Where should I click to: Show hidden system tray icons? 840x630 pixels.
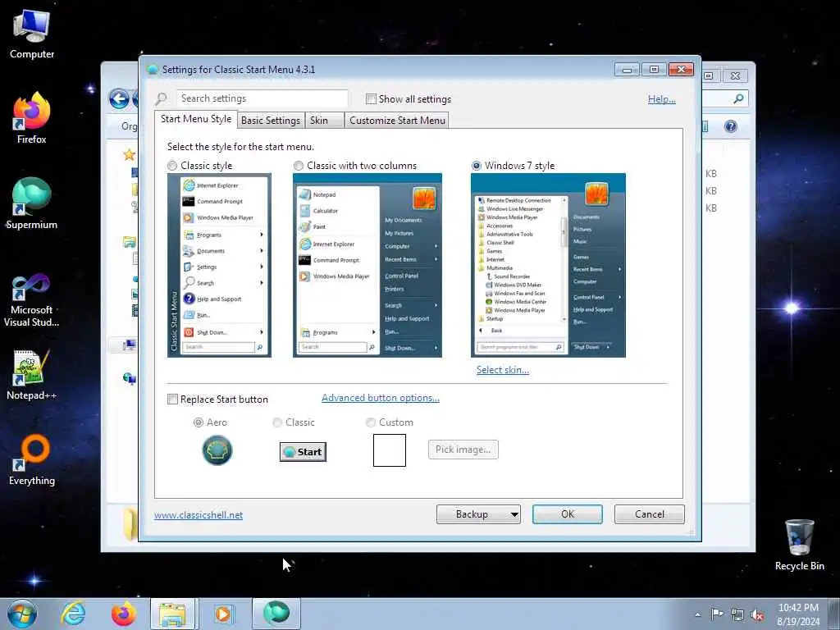697,615
